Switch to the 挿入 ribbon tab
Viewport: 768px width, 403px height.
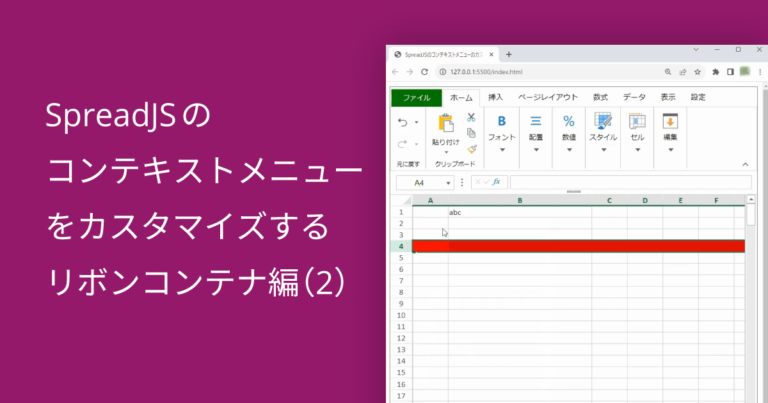click(495, 97)
